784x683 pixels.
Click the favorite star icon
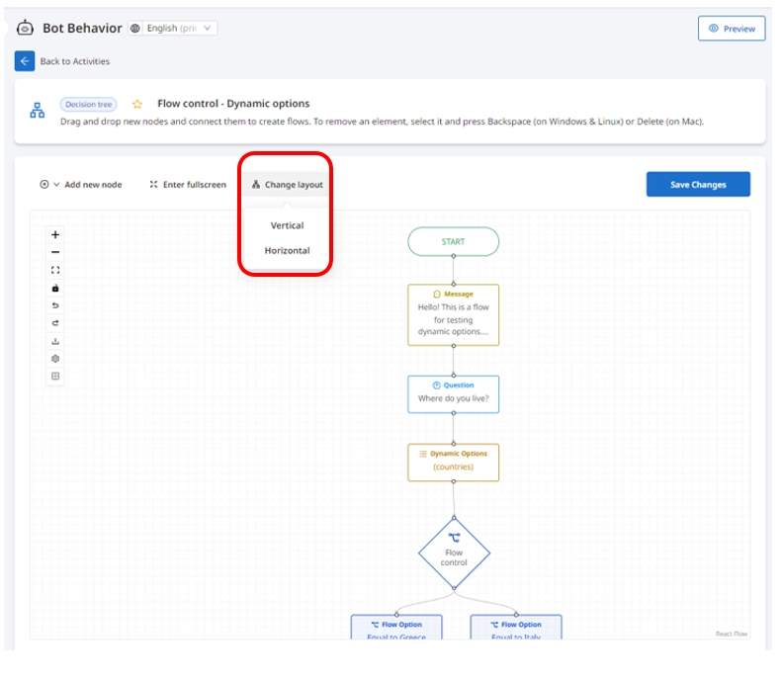point(137,104)
